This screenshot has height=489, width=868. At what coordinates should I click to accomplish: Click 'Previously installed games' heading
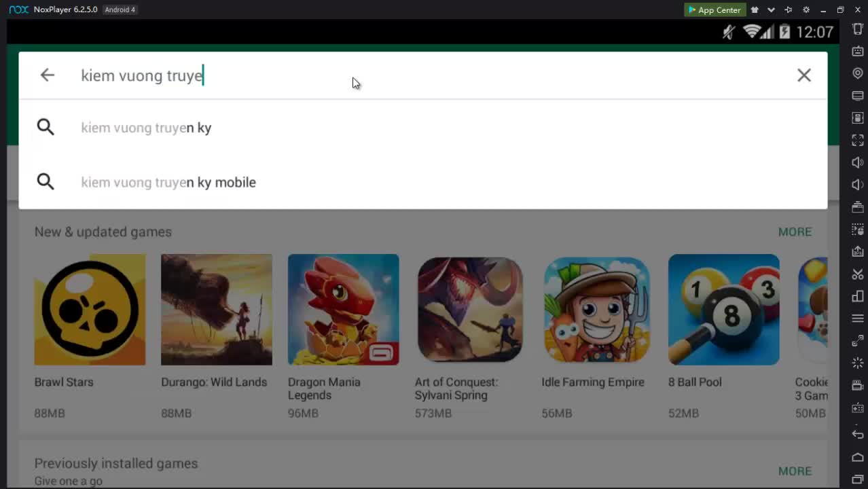[x=116, y=463]
